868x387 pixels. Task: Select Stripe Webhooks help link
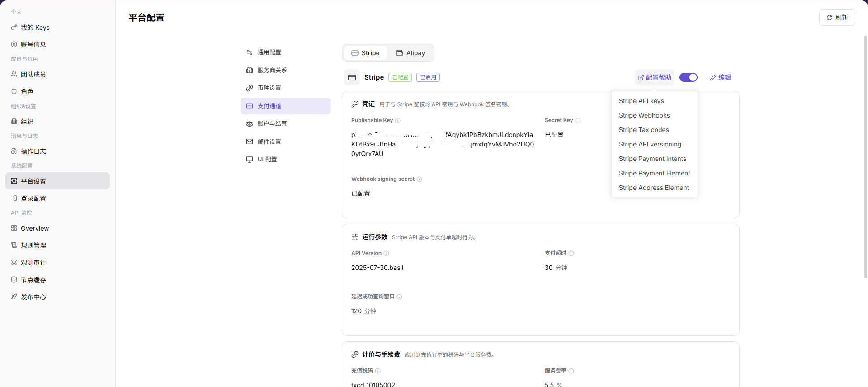click(655, 115)
